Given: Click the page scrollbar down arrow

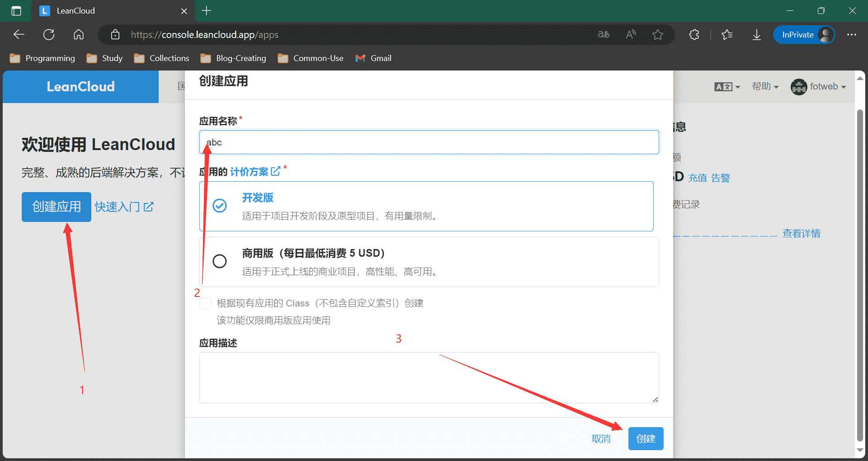Looking at the screenshot, I should coord(860,451).
